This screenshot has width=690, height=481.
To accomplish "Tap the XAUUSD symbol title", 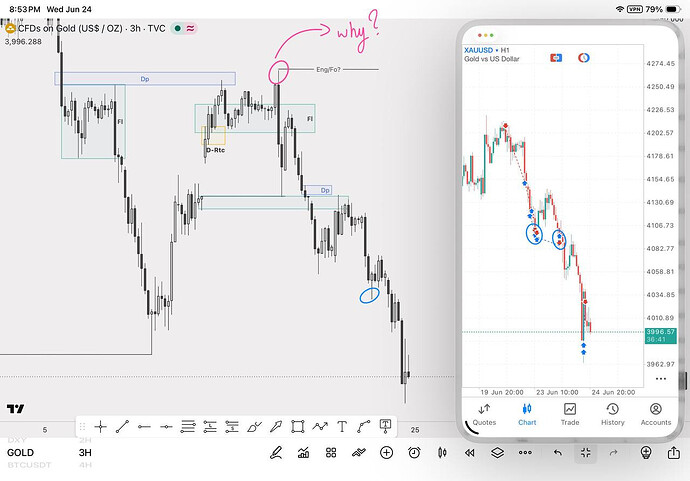I will pos(478,50).
